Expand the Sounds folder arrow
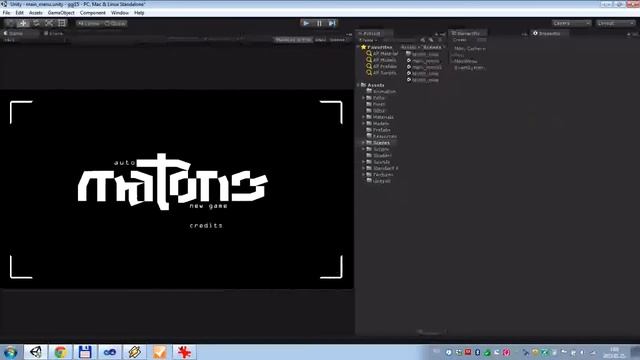 [x=364, y=162]
